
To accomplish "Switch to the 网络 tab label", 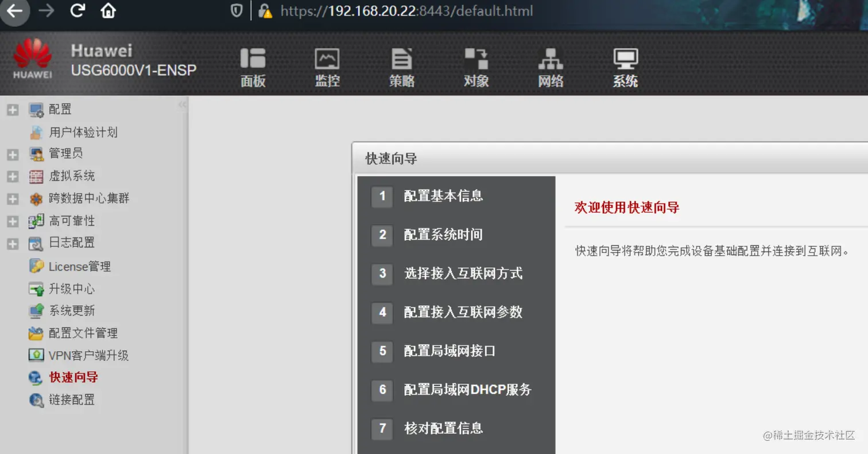I will (x=551, y=81).
